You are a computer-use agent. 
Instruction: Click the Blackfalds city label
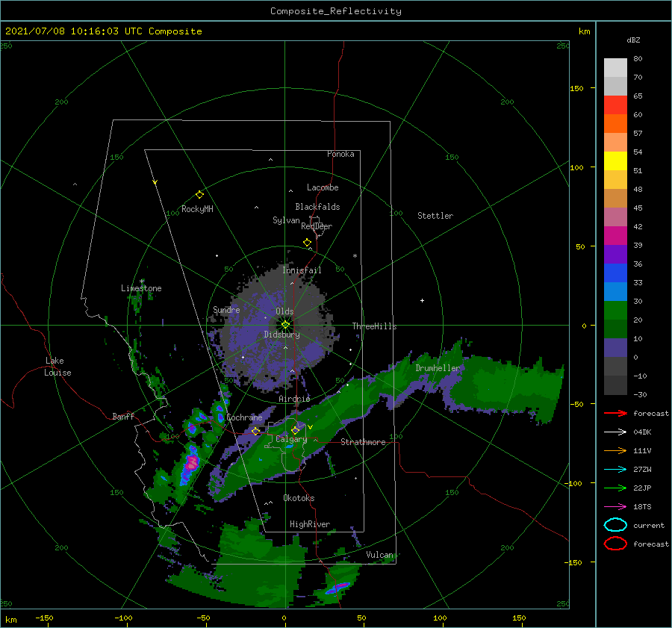pos(317,207)
